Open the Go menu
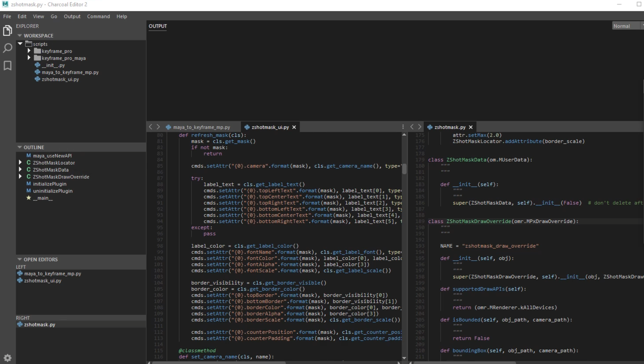 (54, 16)
